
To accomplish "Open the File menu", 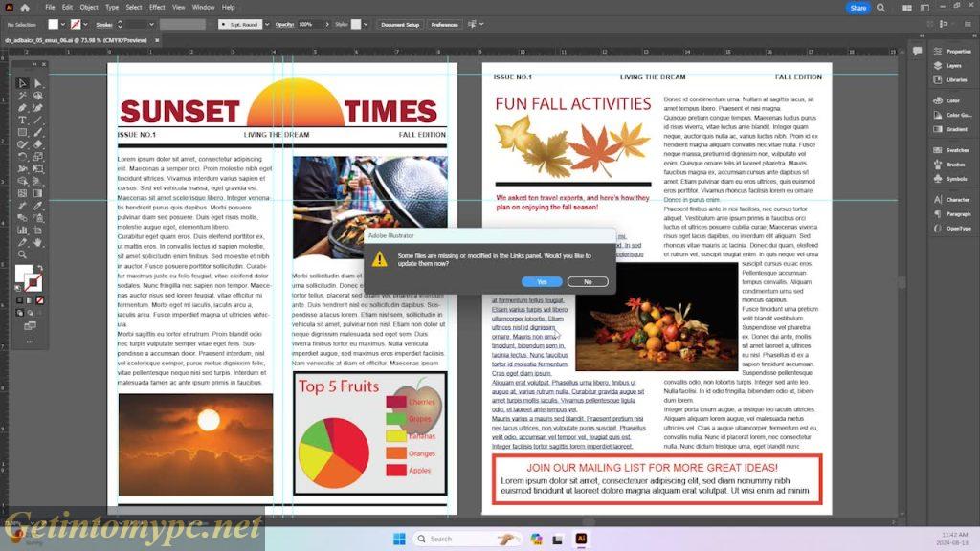I will 50,8.
